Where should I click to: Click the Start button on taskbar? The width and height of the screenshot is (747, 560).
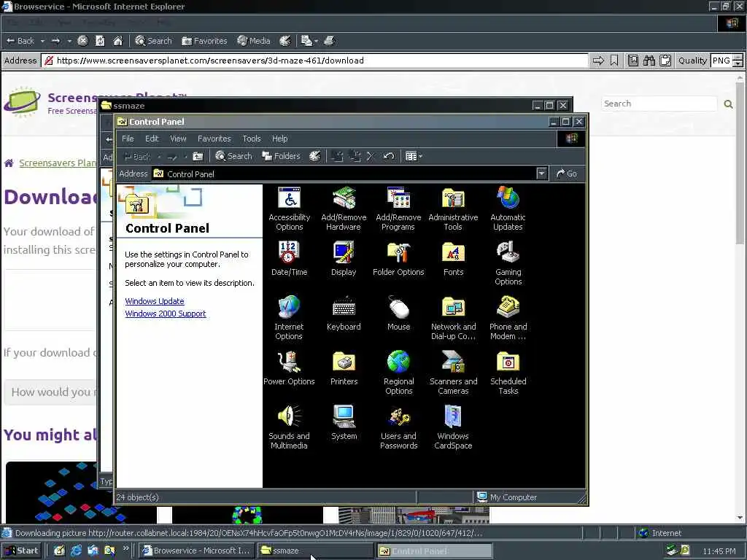click(x=22, y=551)
